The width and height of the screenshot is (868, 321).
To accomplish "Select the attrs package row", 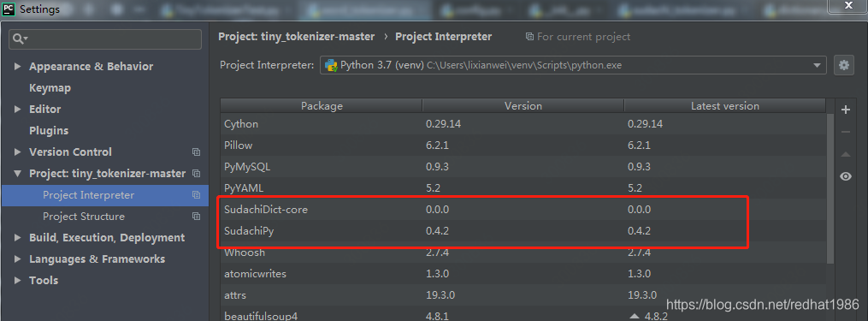I will pyautogui.click(x=523, y=295).
